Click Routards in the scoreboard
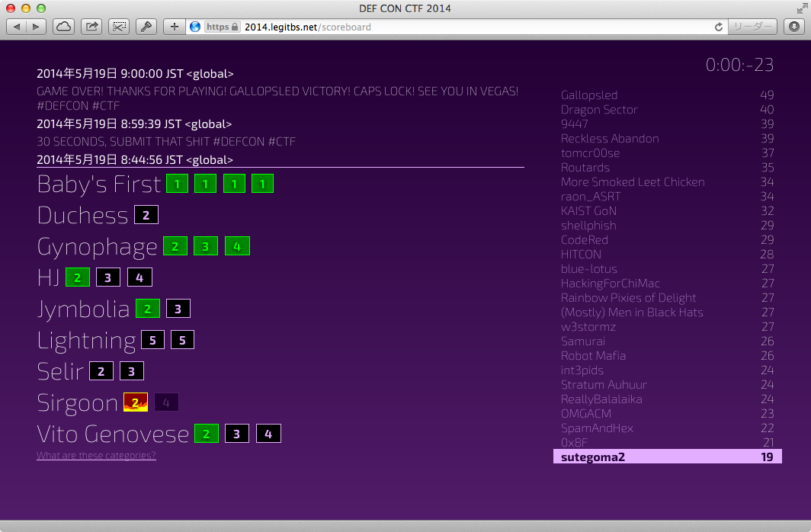811x532 pixels. [585, 168]
